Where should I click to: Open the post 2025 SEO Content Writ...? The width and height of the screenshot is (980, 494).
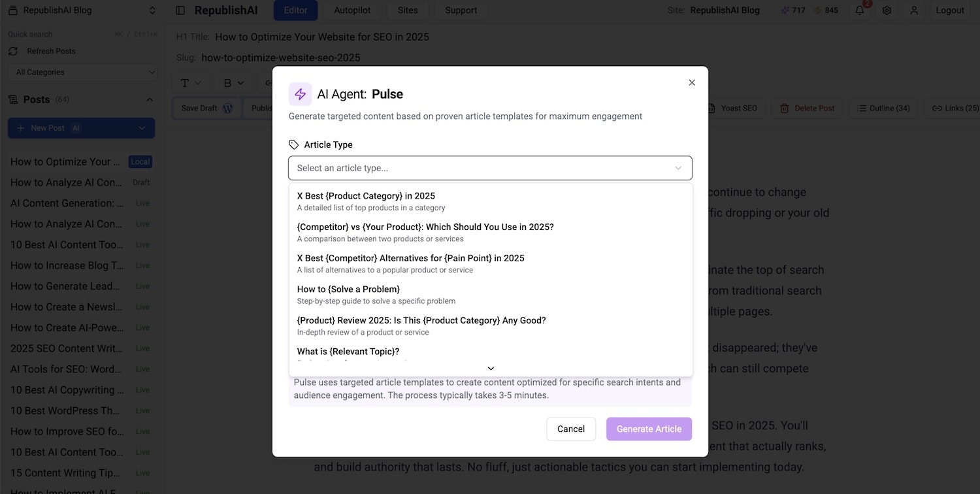tap(81, 348)
